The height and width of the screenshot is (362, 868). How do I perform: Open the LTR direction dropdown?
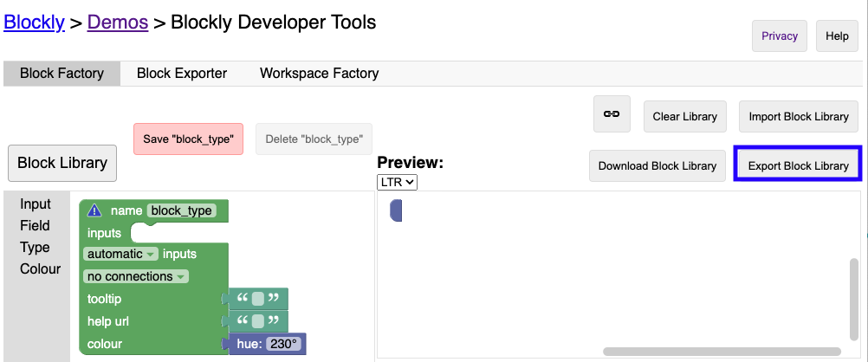pyautogui.click(x=398, y=182)
